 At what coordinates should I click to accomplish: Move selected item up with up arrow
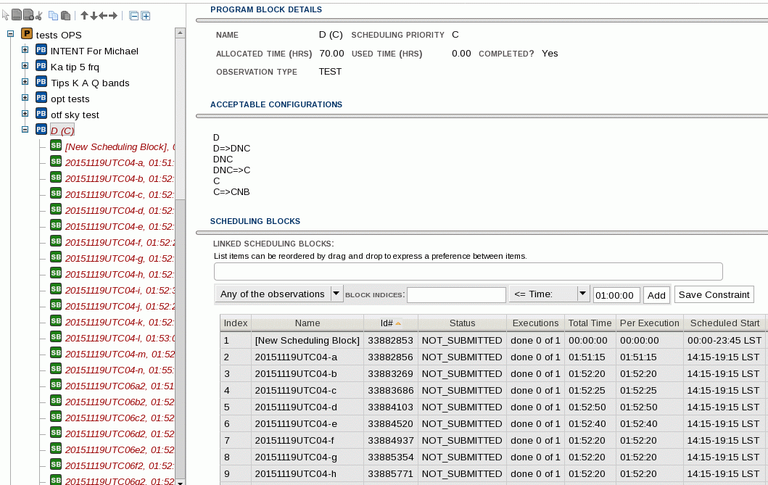tap(84, 16)
